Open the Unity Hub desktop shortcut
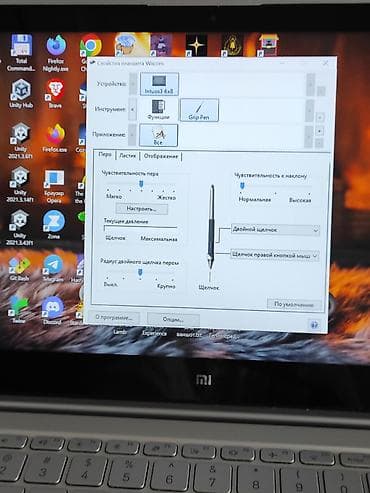 click(x=21, y=94)
